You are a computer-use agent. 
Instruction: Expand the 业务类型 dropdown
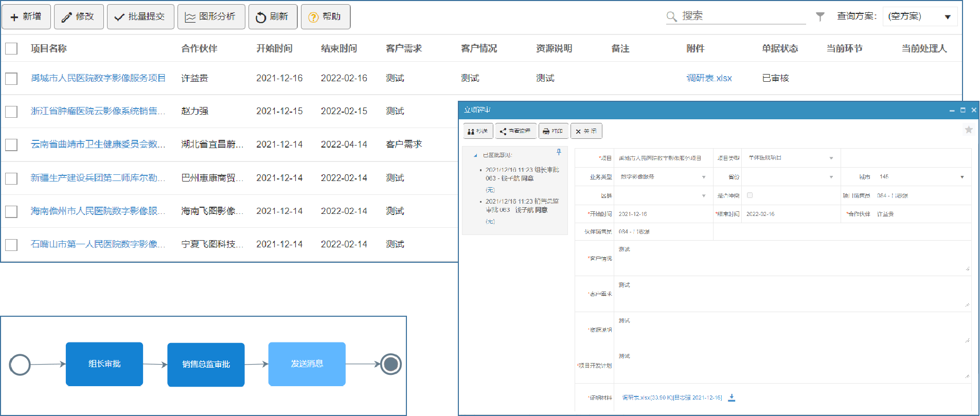click(703, 177)
